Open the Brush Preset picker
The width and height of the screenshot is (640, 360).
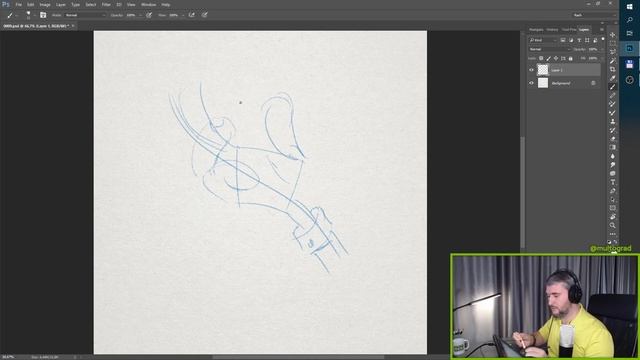[x=30, y=15]
